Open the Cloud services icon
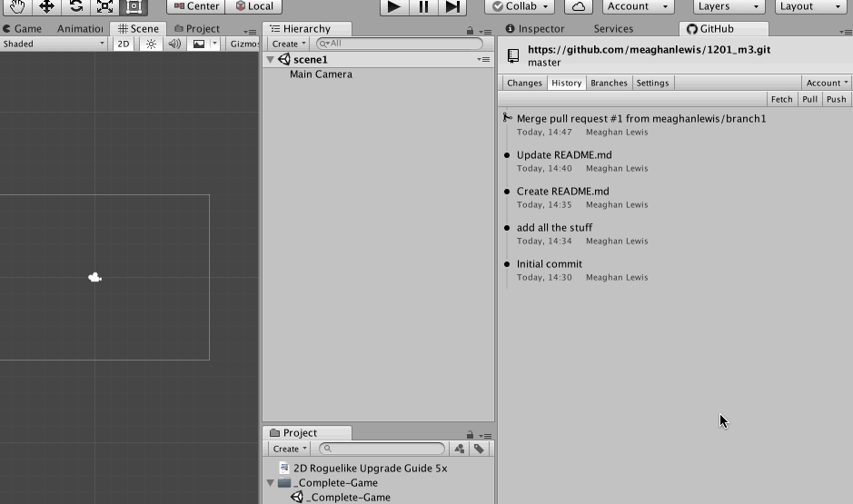853x504 pixels. [x=579, y=6]
